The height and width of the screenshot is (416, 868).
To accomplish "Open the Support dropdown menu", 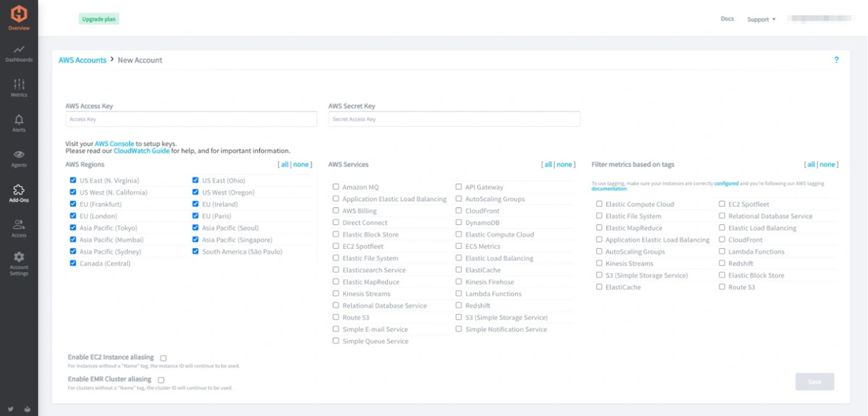I will coord(761,20).
